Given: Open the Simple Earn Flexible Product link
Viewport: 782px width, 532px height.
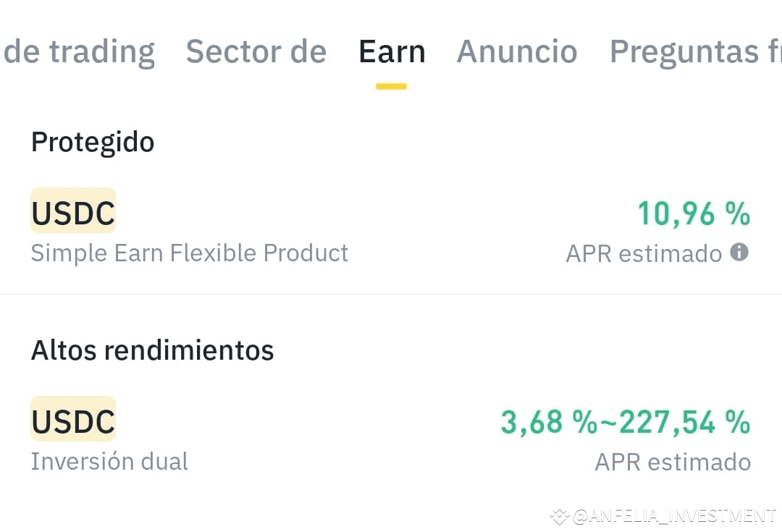Looking at the screenshot, I should tap(190, 253).
